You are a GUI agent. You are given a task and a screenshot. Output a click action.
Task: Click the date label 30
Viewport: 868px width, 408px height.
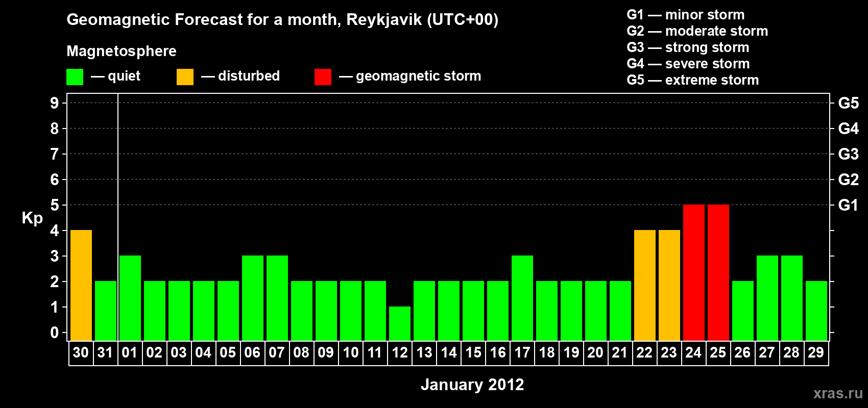[81, 352]
